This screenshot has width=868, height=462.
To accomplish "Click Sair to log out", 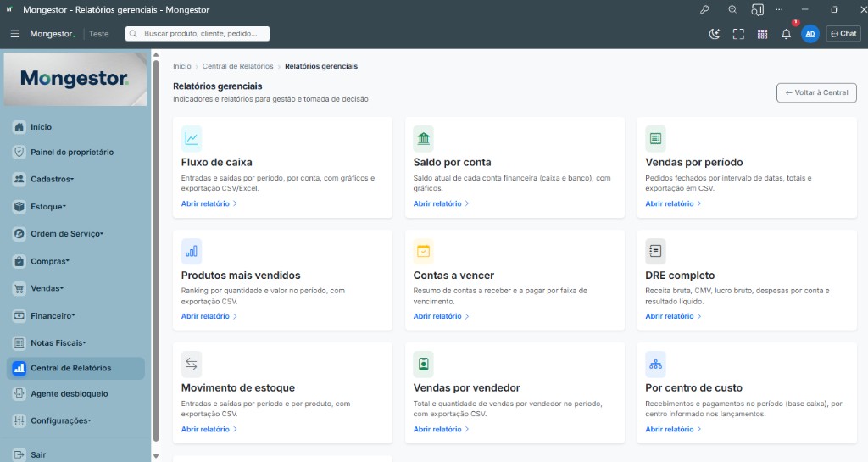I will (x=75, y=455).
